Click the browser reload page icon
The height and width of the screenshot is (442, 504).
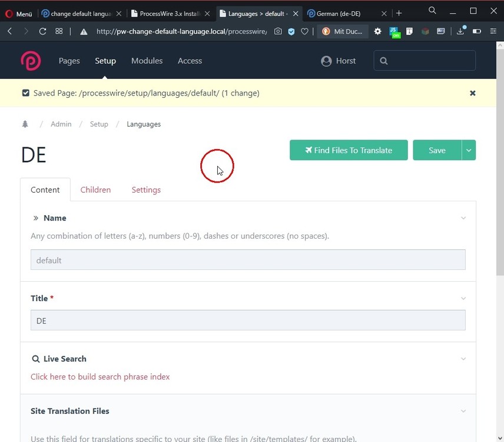42,31
